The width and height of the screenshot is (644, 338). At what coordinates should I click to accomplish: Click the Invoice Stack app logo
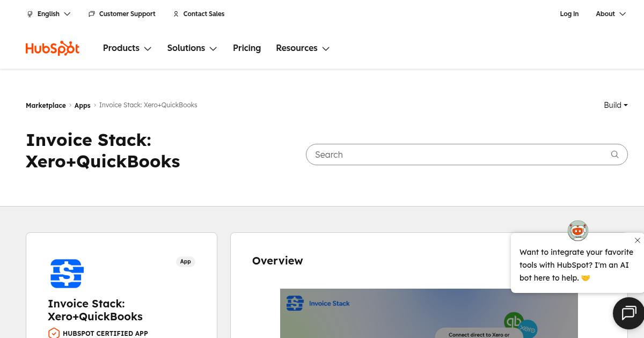point(67,274)
